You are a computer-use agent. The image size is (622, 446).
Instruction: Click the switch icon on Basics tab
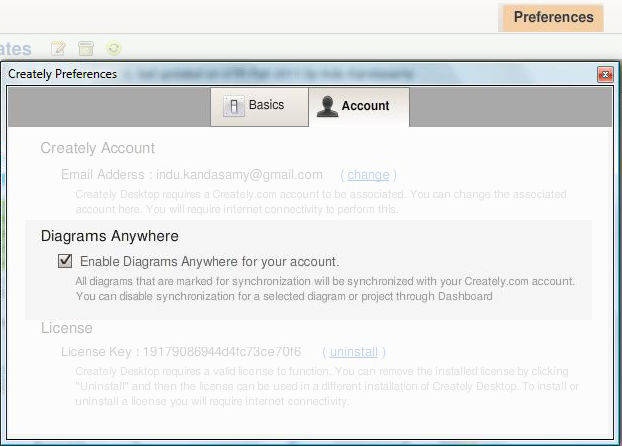click(x=233, y=106)
